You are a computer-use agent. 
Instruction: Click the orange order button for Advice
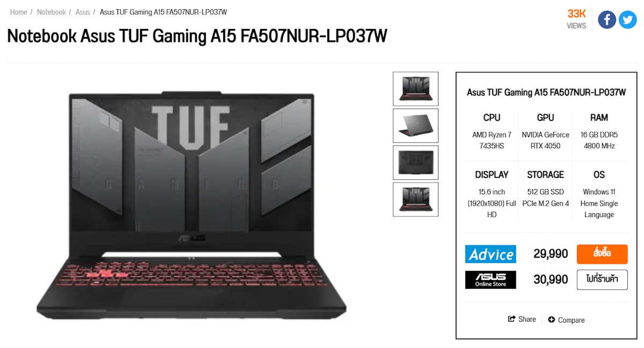pos(602,254)
